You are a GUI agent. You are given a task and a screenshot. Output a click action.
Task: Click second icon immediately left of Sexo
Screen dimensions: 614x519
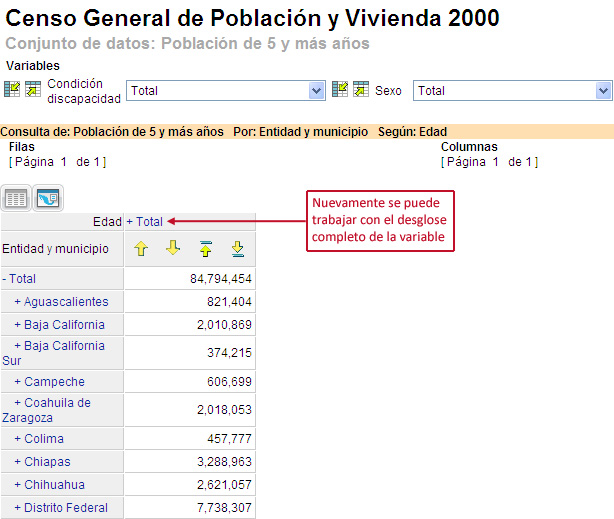click(x=361, y=89)
